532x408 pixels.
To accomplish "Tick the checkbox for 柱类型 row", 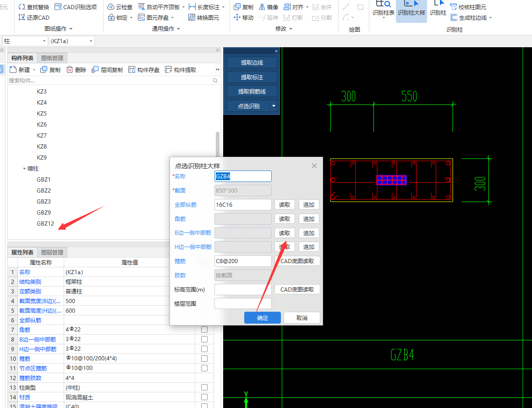I will coord(204,387).
